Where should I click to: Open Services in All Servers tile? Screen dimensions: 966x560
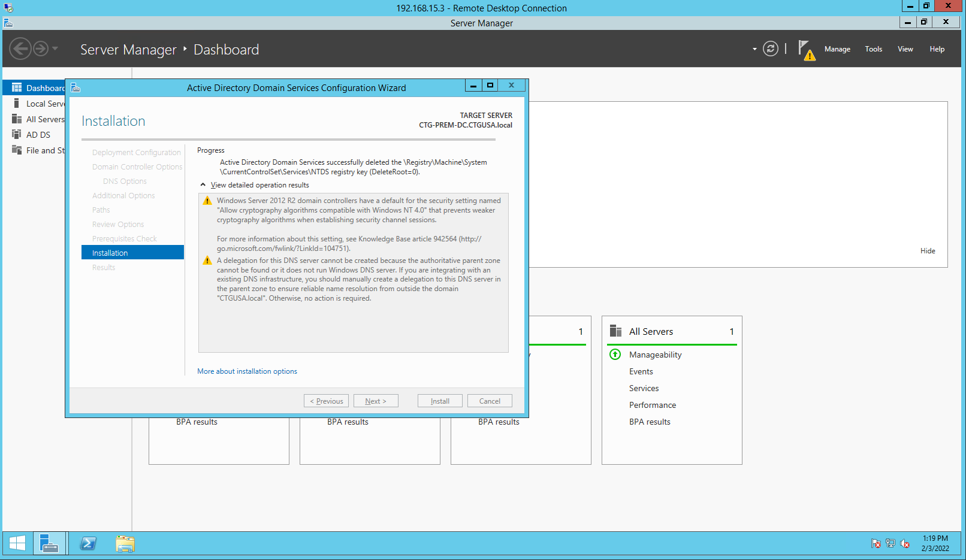pyautogui.click(x=644, y=388)
